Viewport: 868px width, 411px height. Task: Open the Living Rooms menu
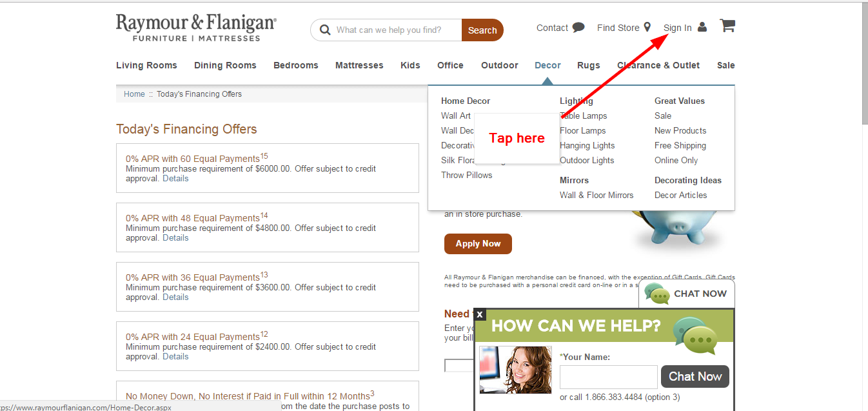tap(146, 65)
